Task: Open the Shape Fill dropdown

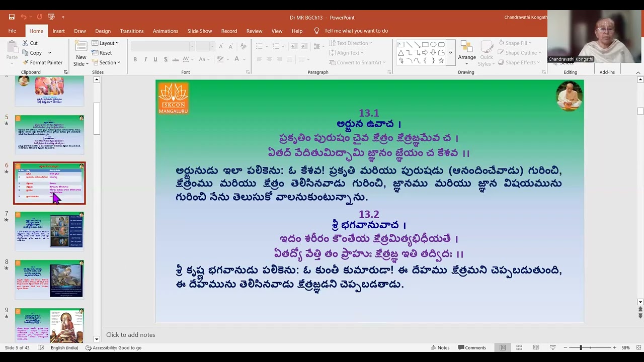Action: click(x=516, y=43)
